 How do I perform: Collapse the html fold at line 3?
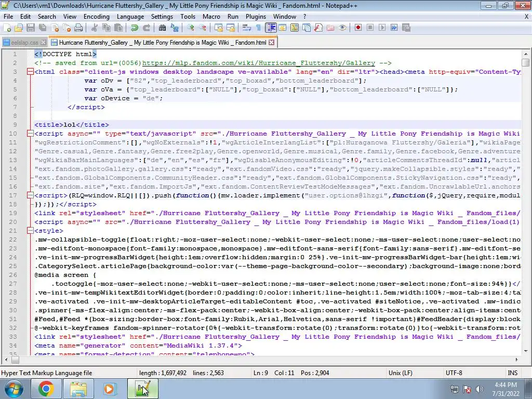click(x=30, y=72)
